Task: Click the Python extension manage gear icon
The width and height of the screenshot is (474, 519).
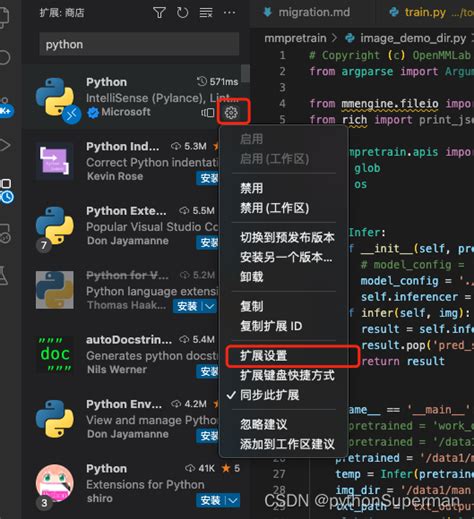Action: (x=231, y=113)
